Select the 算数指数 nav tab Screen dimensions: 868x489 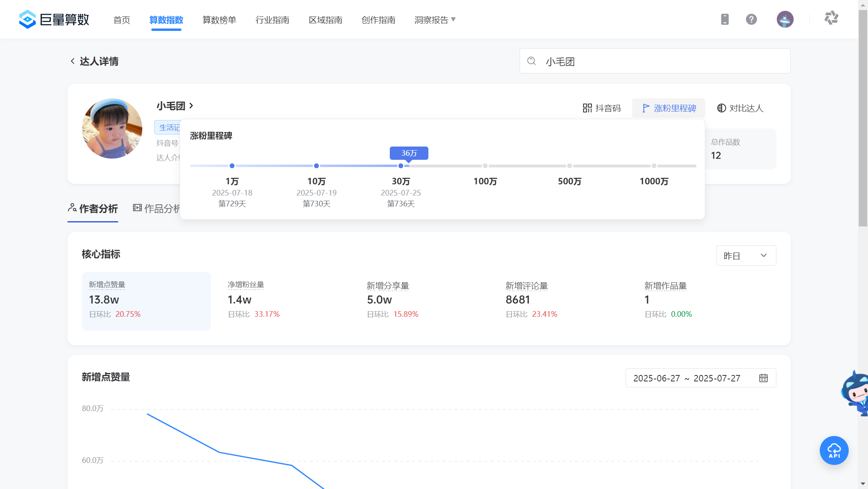(166, 20)
